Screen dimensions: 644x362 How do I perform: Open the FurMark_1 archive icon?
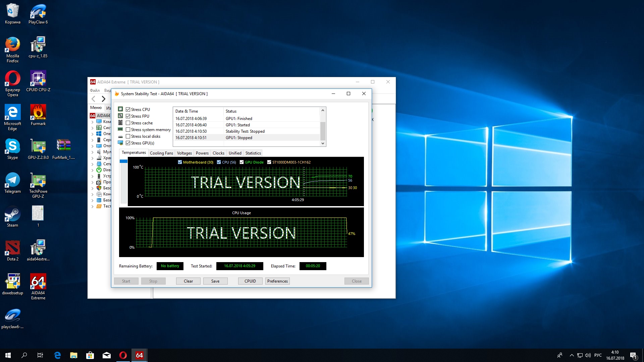(63, 149)
